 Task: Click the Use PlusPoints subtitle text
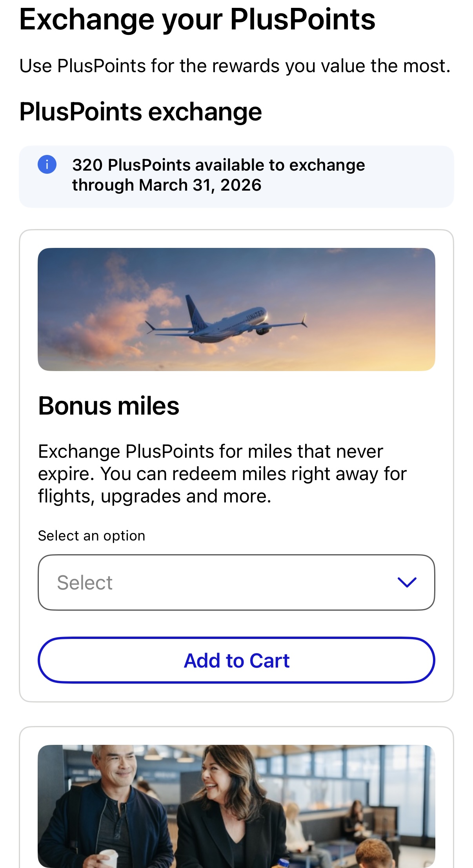[235, 66]
